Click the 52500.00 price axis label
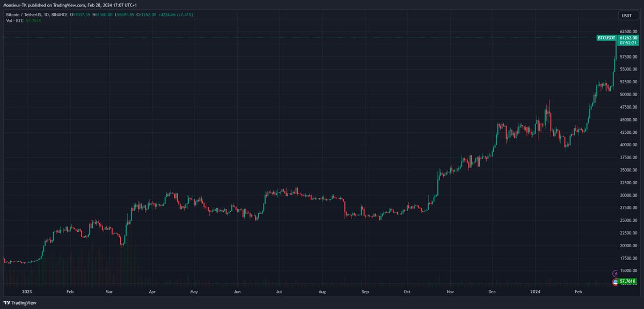 click(x=628, y=82)
